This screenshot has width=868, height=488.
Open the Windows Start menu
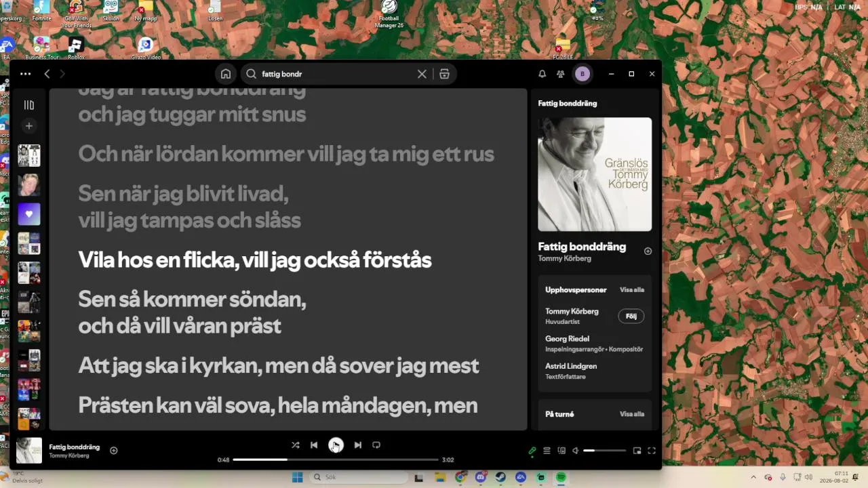(297, 477)
